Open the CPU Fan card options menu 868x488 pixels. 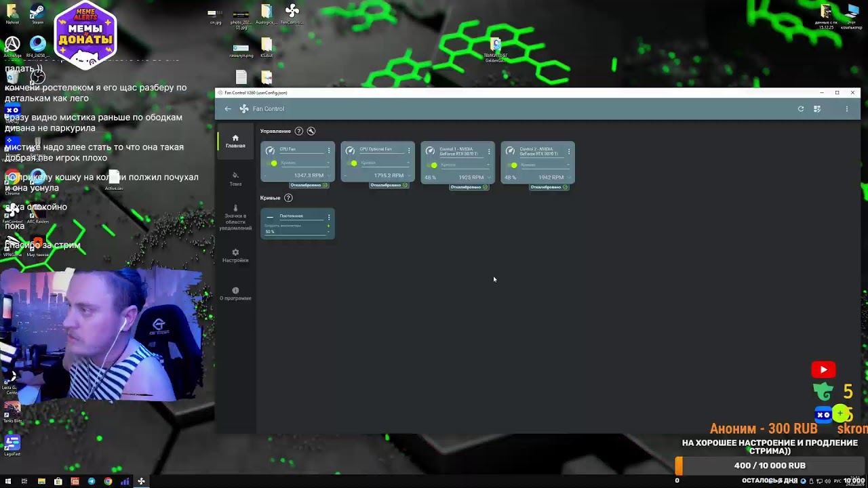pos(329,150)
